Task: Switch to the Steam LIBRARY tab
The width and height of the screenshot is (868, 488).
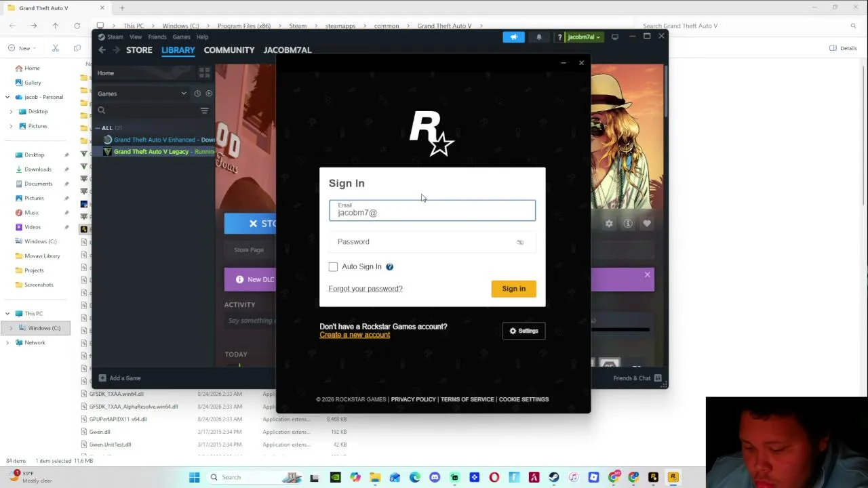Action: pyautogui.click(x=178, y=50)
